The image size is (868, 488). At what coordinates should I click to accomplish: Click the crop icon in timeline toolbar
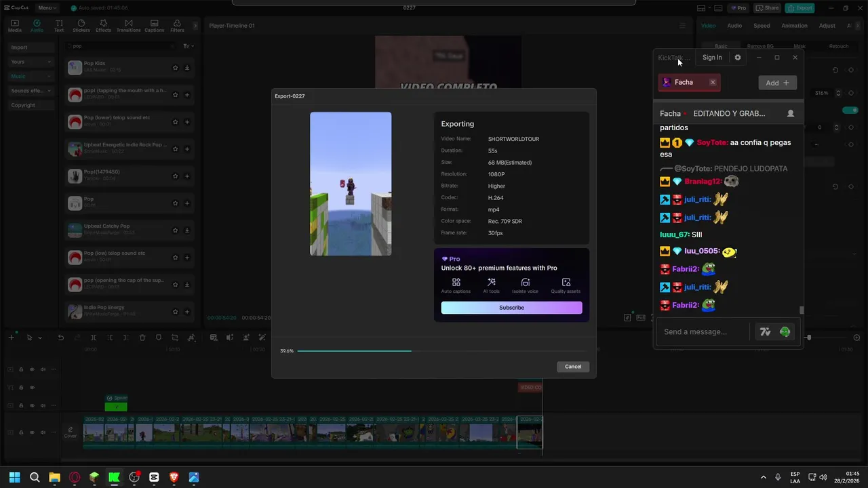175,338
